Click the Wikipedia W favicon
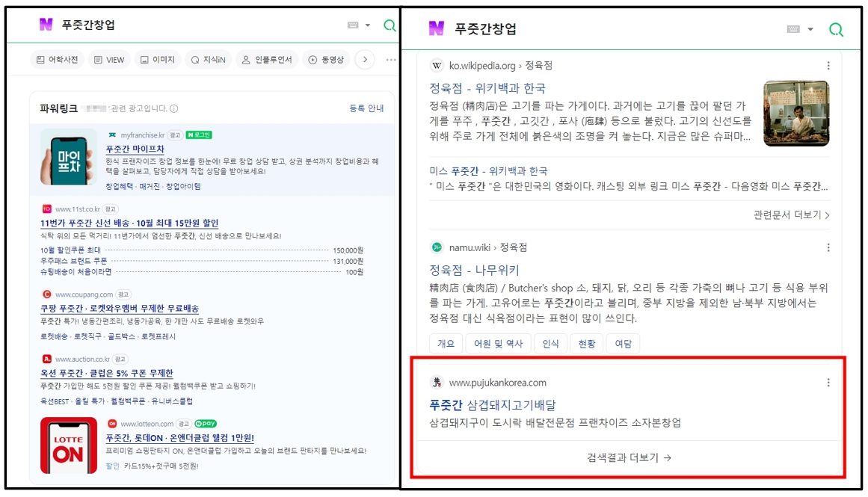Screen dimensions: 868x497 click(x=437, y=65)
